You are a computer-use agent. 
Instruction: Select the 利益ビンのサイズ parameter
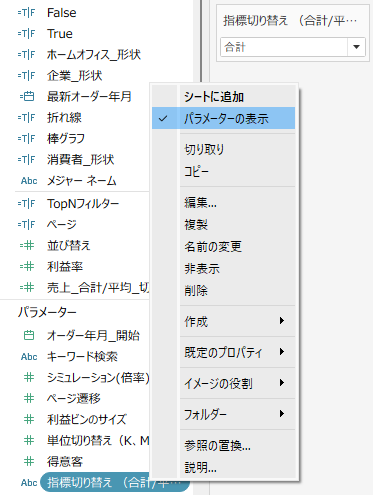pyautogui.click(x=87, y=420)
